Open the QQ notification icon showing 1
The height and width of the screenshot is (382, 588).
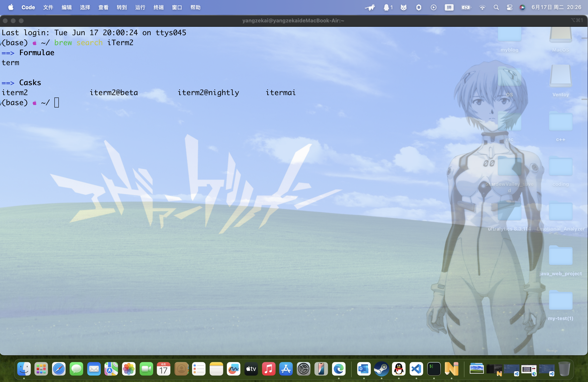pos(388,7)
